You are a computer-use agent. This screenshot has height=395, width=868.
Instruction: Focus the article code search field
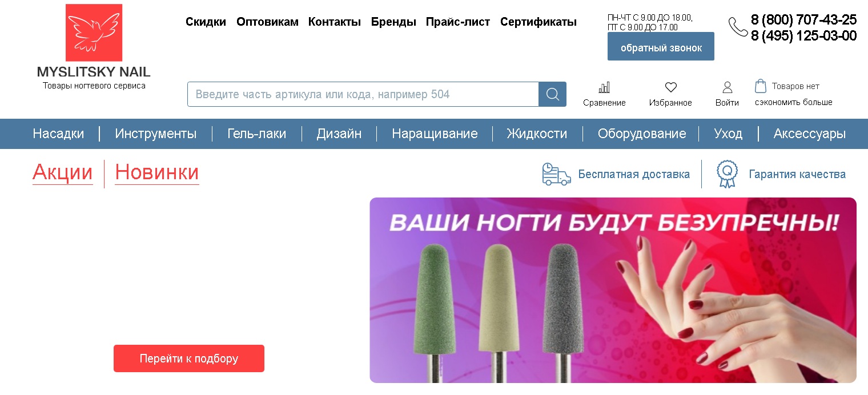(363, 94)
